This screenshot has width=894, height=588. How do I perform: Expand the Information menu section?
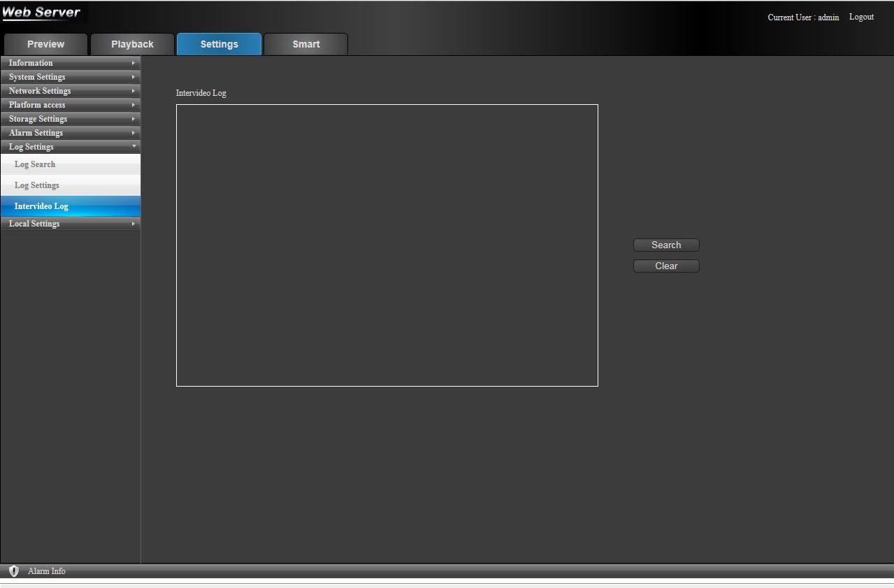tap(70, 63)
